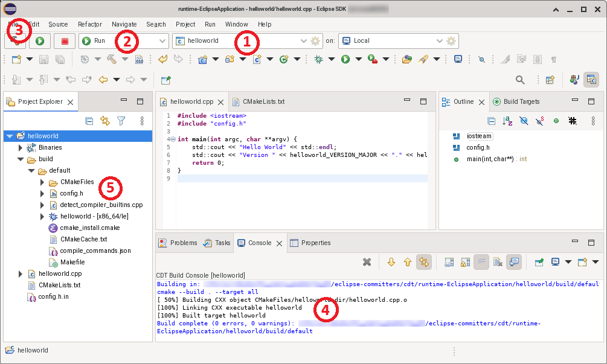The image size is (607, 364).
Task: Click the disabled Save icon
Action: (x=43, y=59)
